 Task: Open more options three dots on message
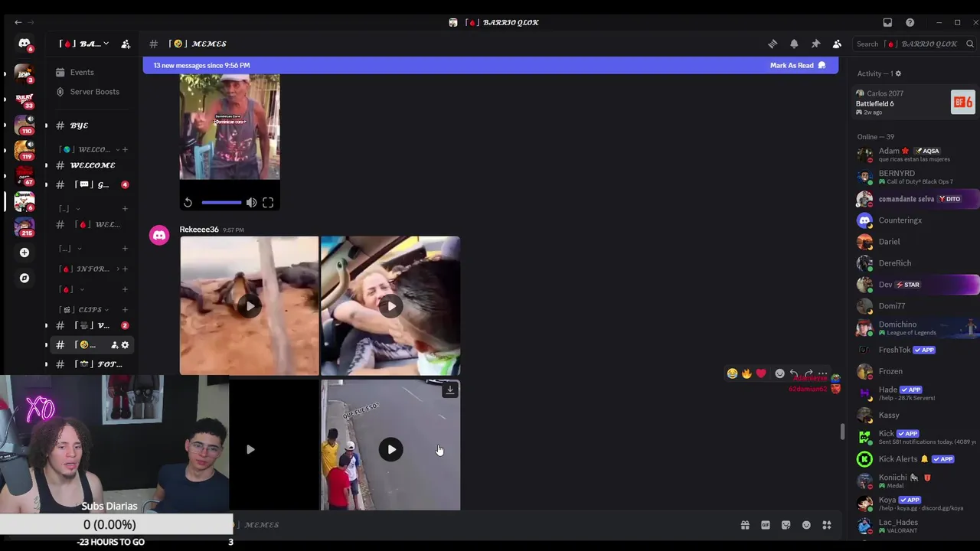[x=822, y=373]
